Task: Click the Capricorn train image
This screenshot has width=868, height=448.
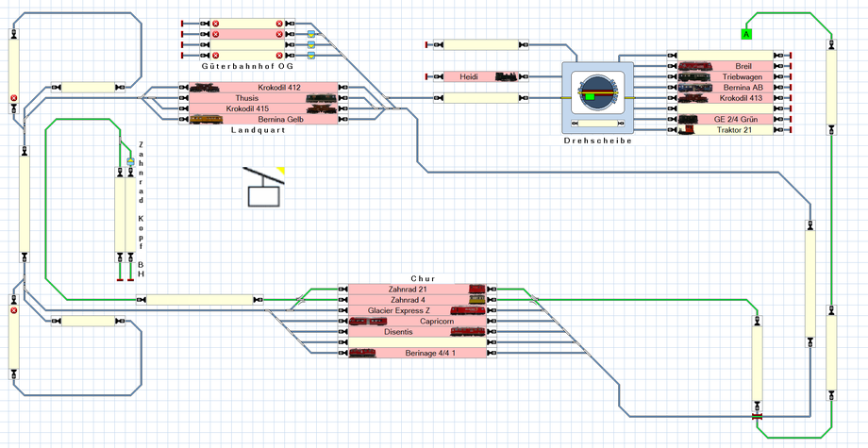Action: pos(368,322)
